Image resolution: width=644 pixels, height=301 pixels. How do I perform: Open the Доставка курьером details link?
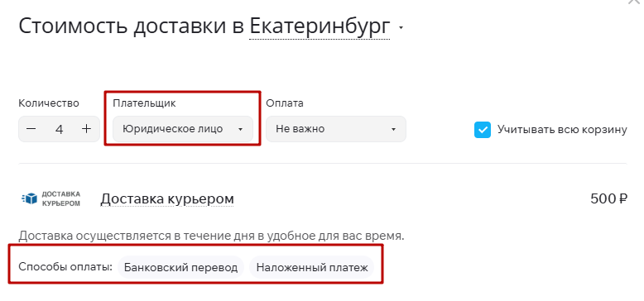(167, 198)
